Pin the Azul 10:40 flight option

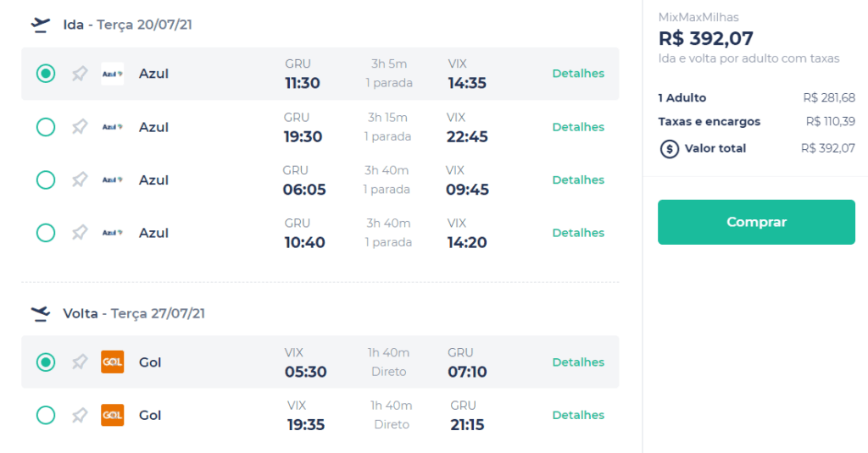coord(80,233)
